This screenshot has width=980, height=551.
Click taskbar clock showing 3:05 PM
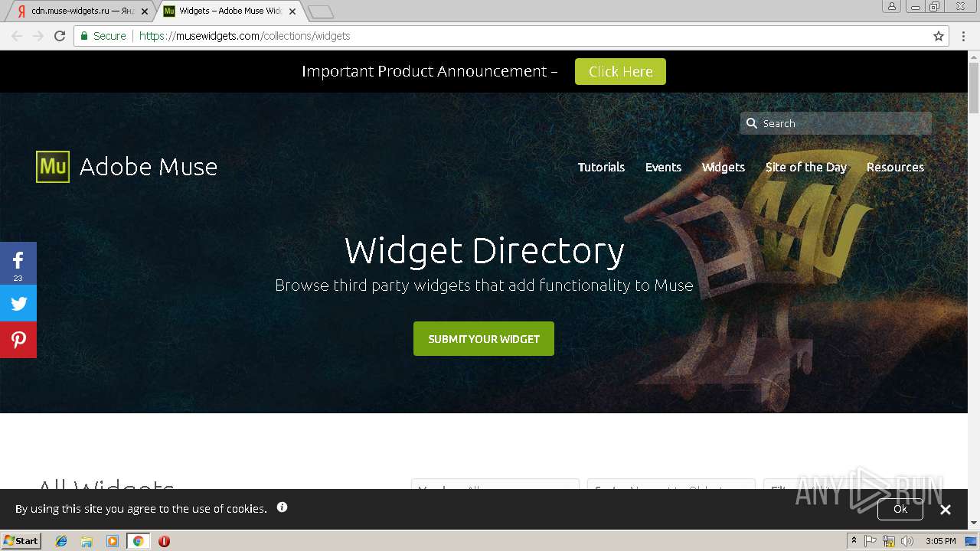940,541
